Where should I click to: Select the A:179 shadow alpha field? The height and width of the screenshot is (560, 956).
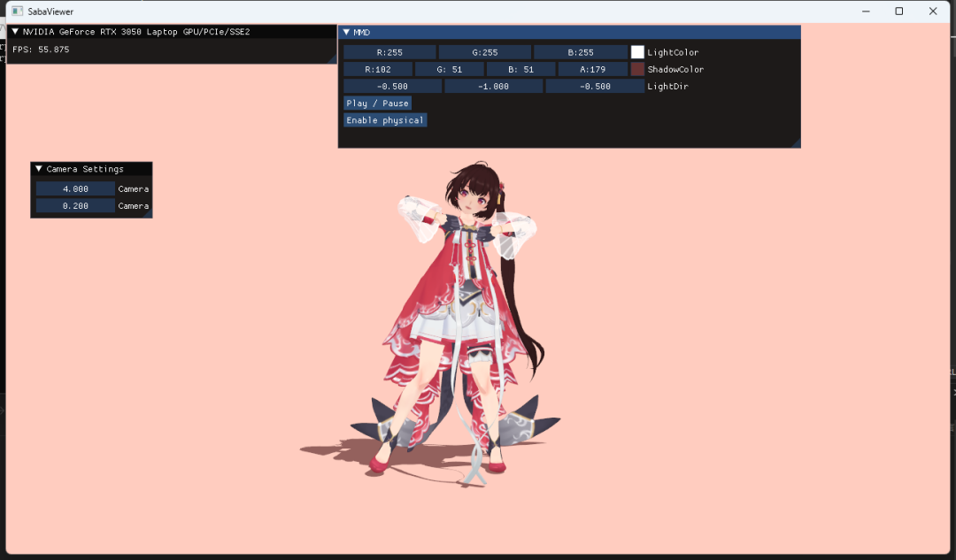tap(594, 68)
